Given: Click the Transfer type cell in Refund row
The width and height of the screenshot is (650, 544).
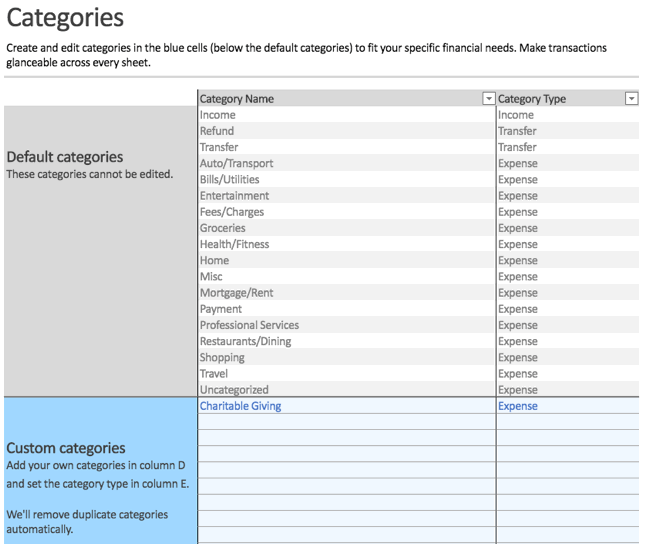Looking at the screenshot, I should point(517,131).
